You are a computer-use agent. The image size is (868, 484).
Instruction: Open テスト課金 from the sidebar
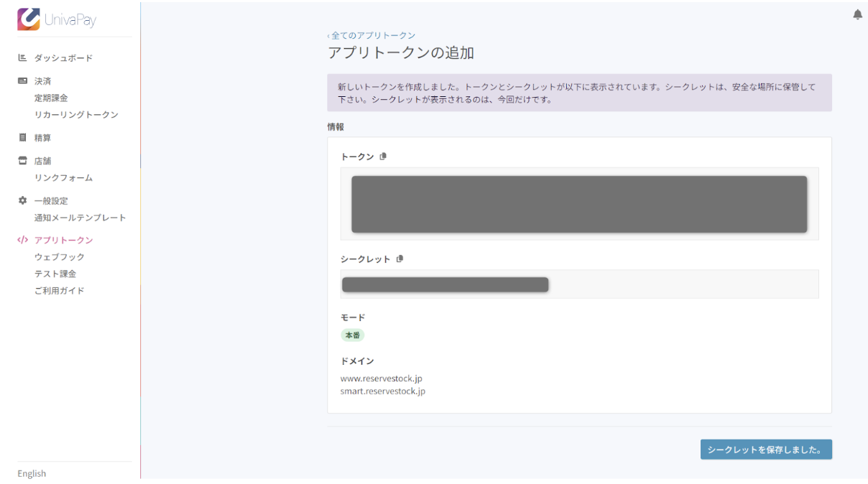pyautogui.click(x=55, y=274)
